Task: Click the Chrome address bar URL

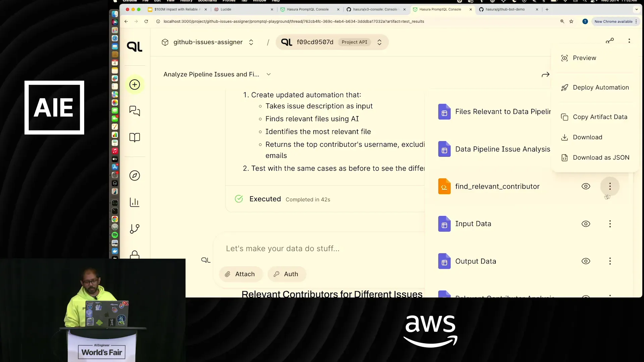Action: (x=294, y=21)
